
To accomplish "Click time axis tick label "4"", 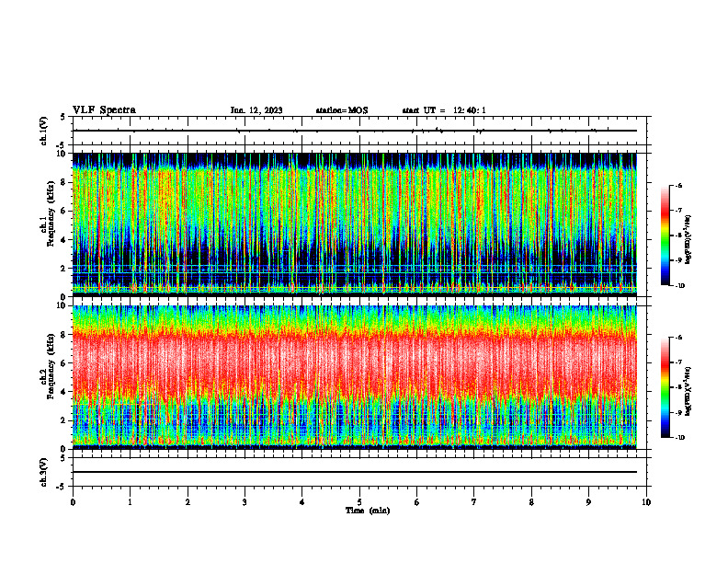I will [302, 502].
